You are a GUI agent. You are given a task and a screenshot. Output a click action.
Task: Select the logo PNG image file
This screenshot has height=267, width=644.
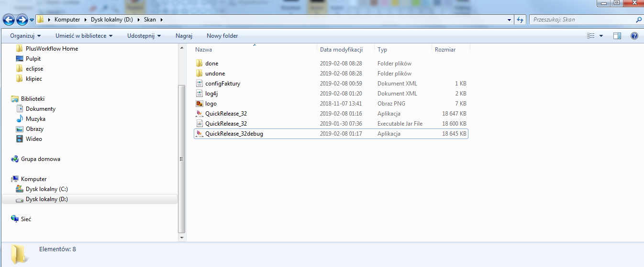click(x=211, y=104)
